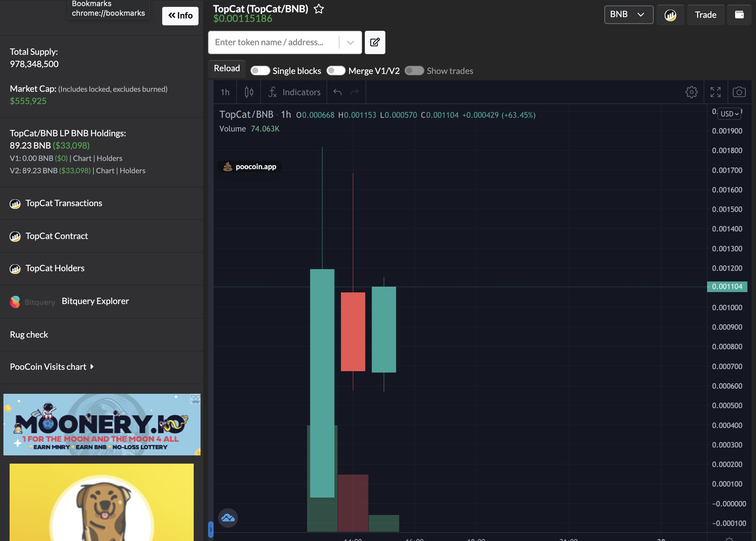Open Bitquery Explorer link

coord(95,301)
